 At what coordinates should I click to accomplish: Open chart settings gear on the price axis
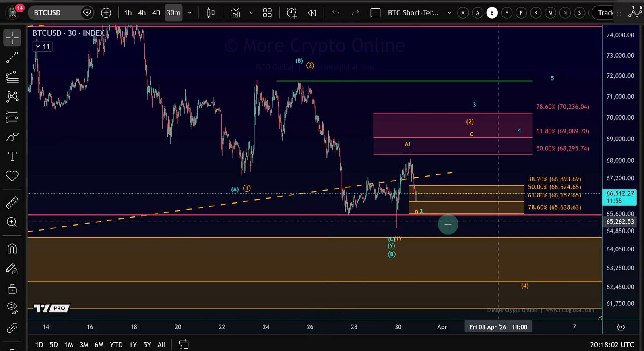(x=621, y=327)
